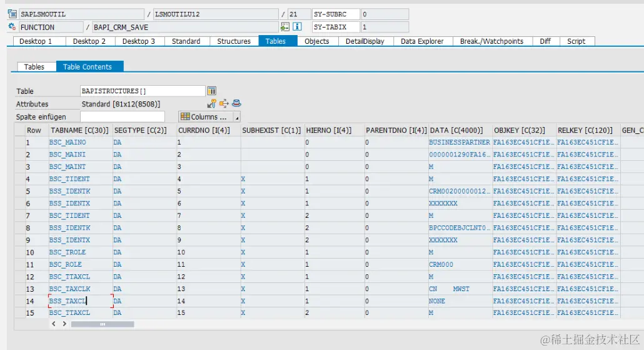
Task: Select the BSC_MAINO cell in row 1
Action: coord(81,142)
